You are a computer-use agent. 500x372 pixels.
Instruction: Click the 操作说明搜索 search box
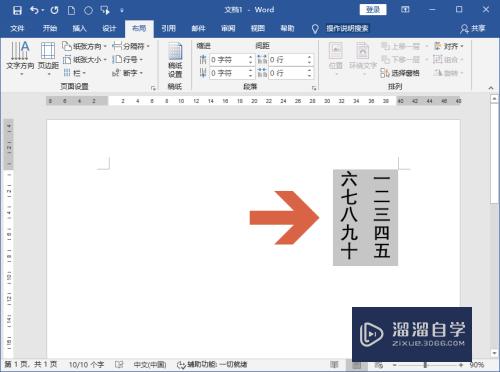pos(347,29)
